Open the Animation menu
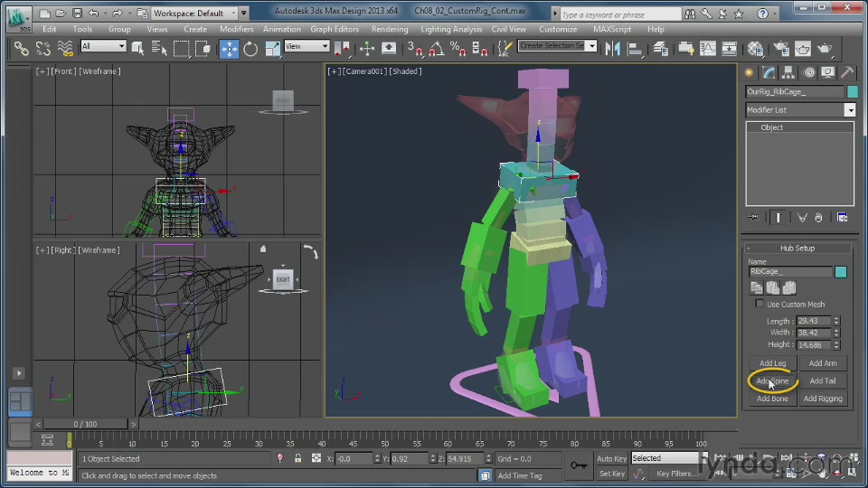Screen dimensions: 868x488 coord(282,29)
